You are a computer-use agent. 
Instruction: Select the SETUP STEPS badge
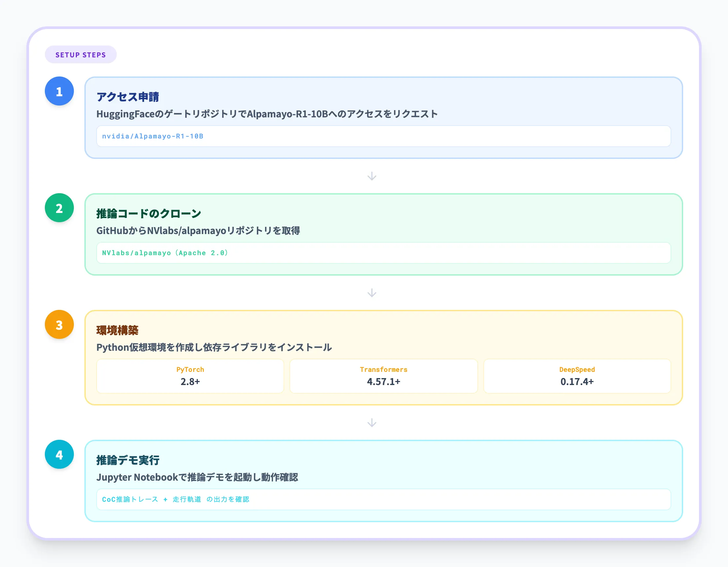pos(81,55)
